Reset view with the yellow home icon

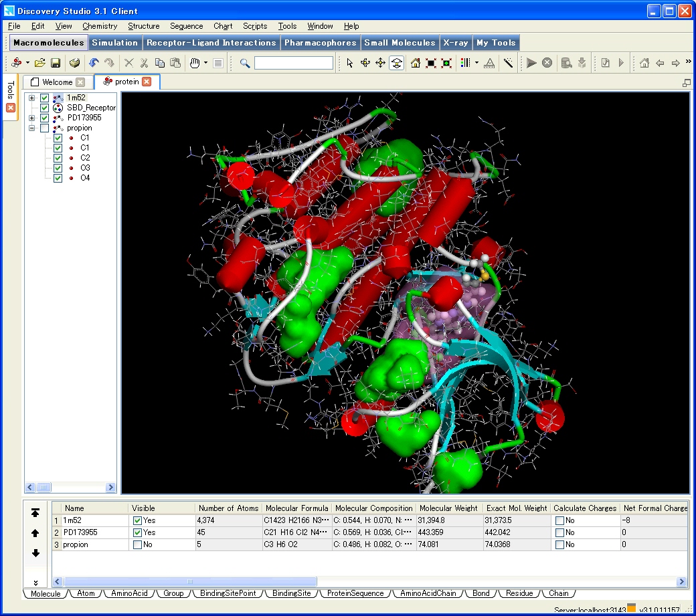[416, 63]
